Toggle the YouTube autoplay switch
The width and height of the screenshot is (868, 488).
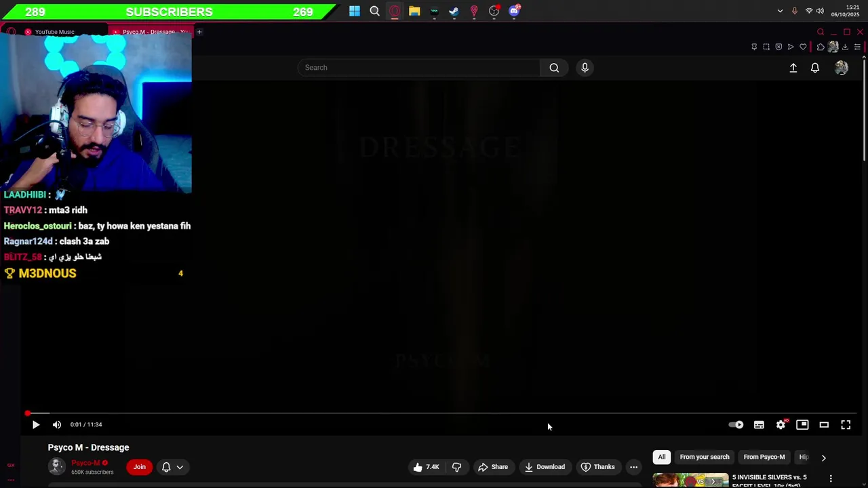click(736, 425)
